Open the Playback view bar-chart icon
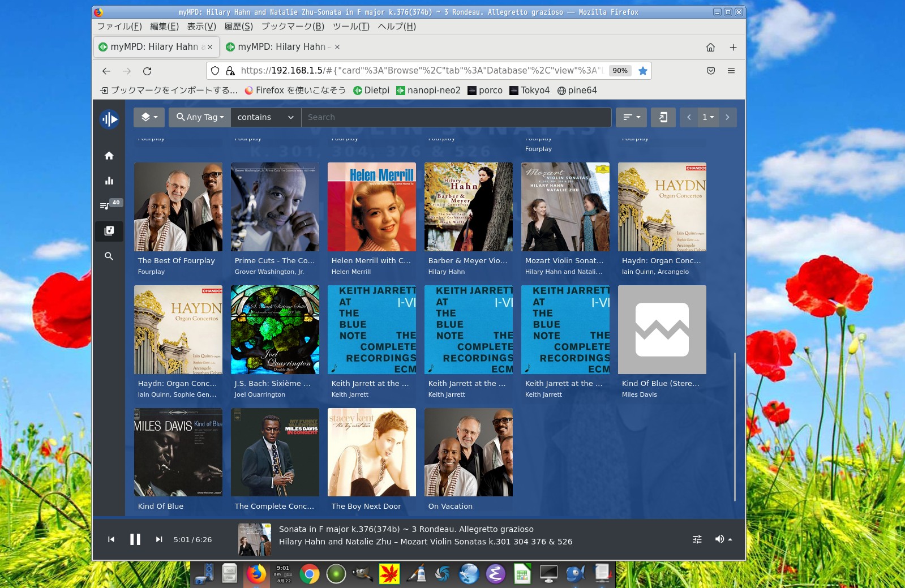905x588 pixels. click(109, 181)
